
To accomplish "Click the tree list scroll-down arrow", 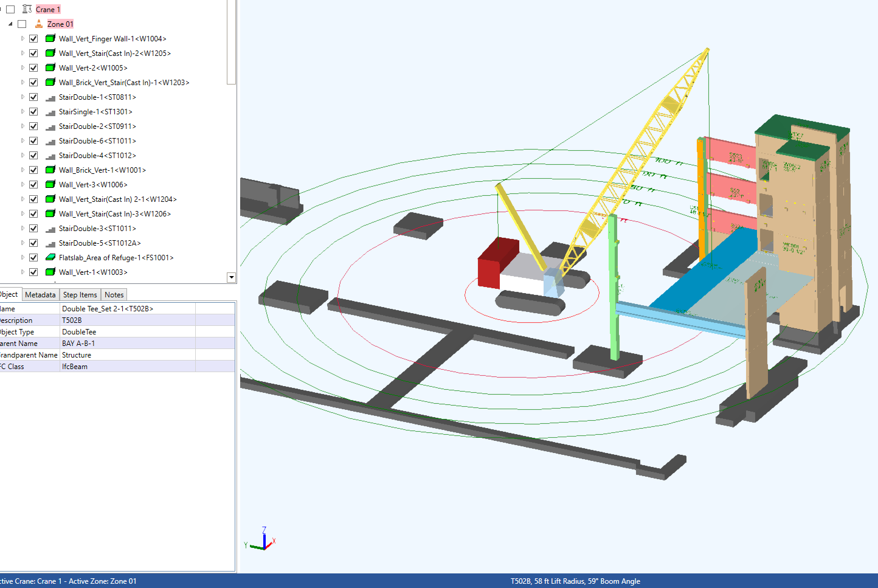I will (x=231, y=277).
